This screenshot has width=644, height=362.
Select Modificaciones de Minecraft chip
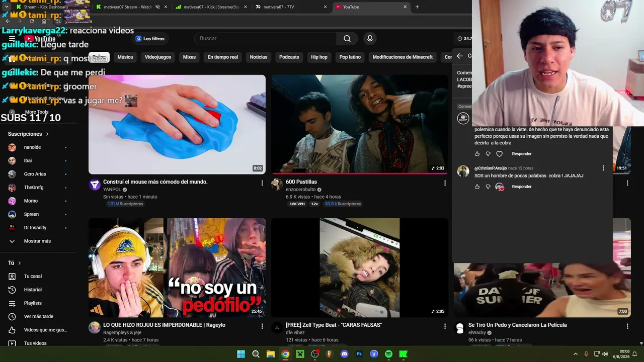[403, 57]
